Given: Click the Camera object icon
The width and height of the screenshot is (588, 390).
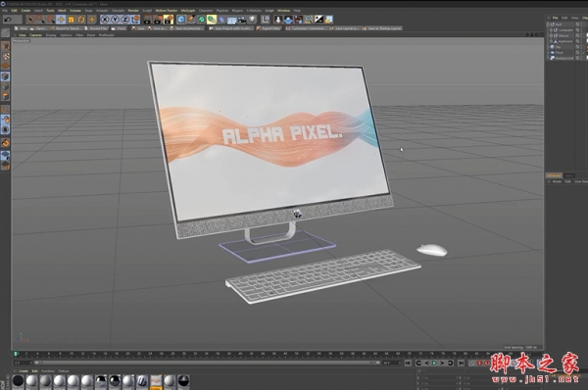Looking at the screenshot, I should click(242, 20).
